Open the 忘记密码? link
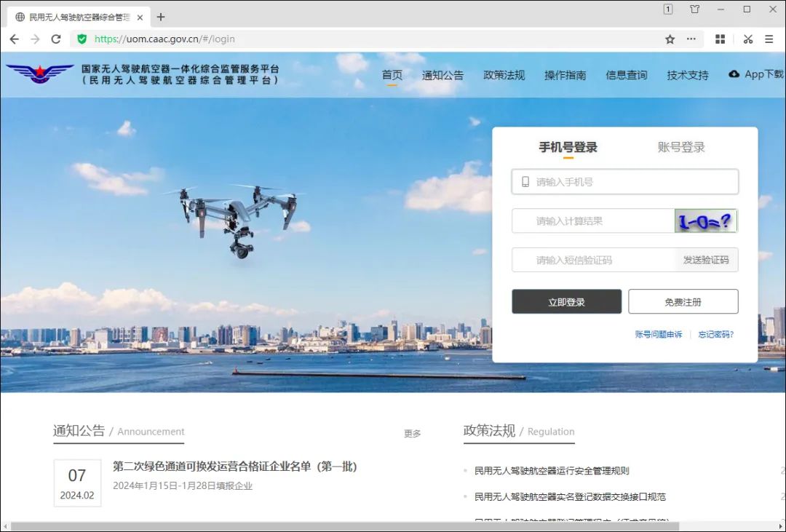Image resolution: width=786 pixels, height=532 pixels. click(715, 335)
